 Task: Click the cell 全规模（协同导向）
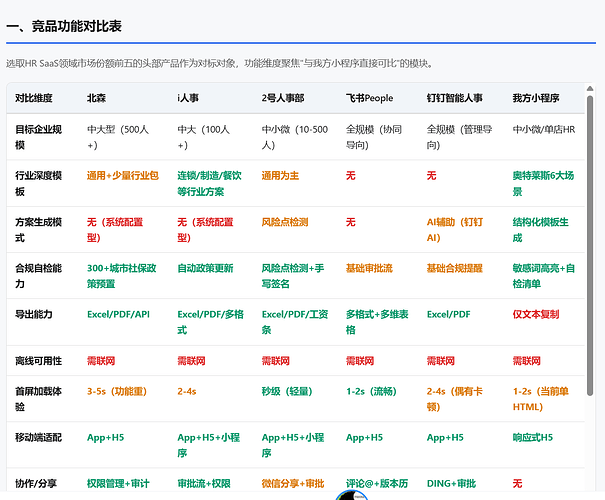[374, 137]
